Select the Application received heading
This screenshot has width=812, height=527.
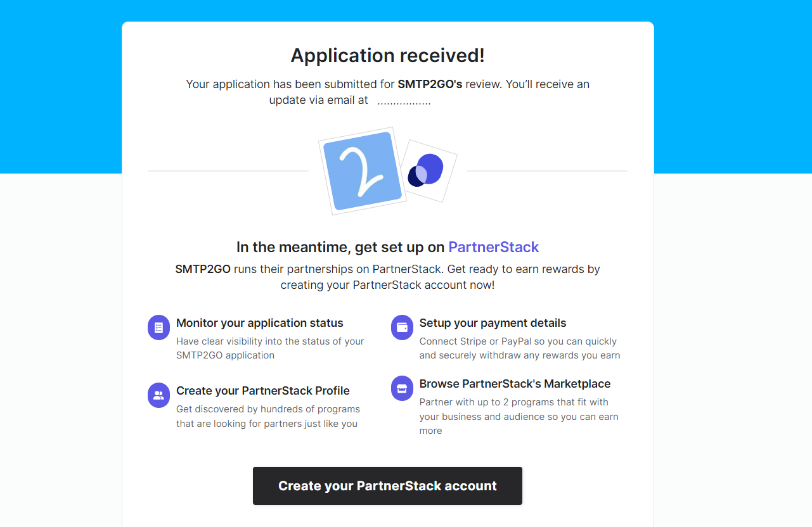pos(387,56)
